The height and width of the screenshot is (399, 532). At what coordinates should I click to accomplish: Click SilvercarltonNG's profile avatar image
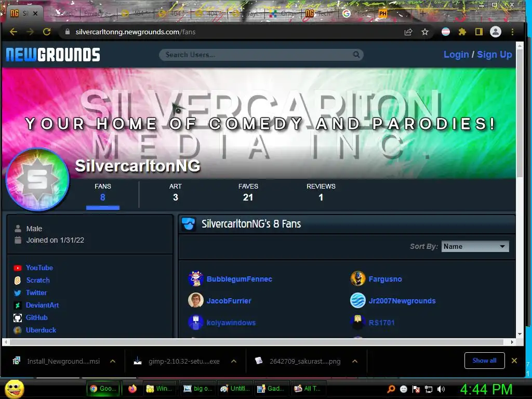pos(37,179)
